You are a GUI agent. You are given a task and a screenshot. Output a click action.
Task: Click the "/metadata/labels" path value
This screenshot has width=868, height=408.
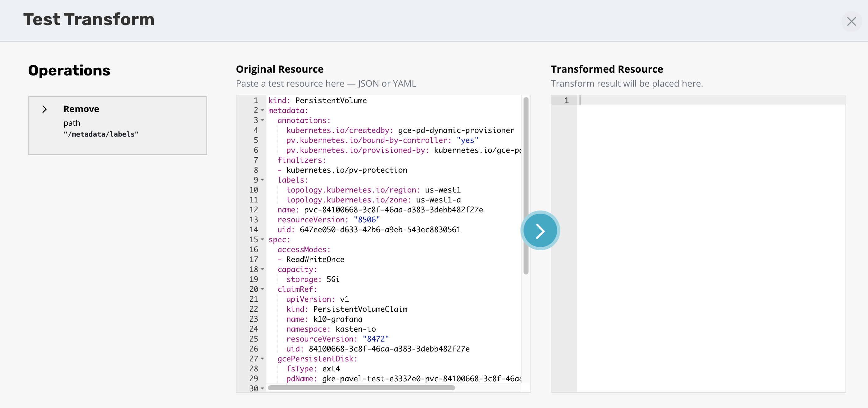101,134
